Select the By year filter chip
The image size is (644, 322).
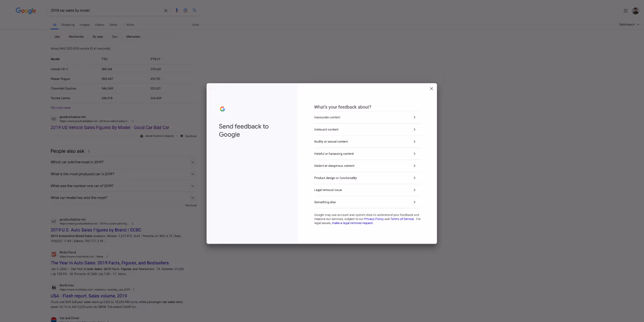click(x=98, y=37)
